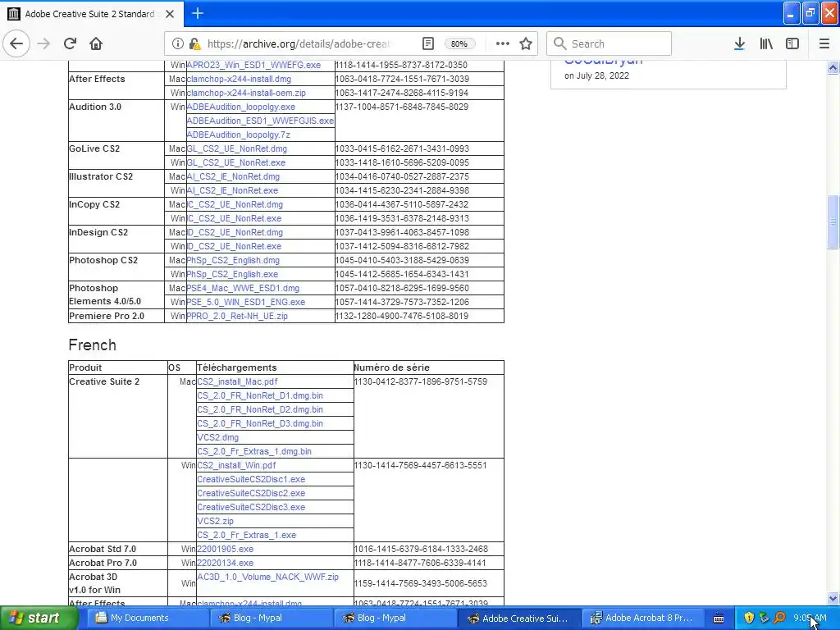Select French Creative Suite Win serial 1130-1414-7569-4457-6613-5551

421,465
